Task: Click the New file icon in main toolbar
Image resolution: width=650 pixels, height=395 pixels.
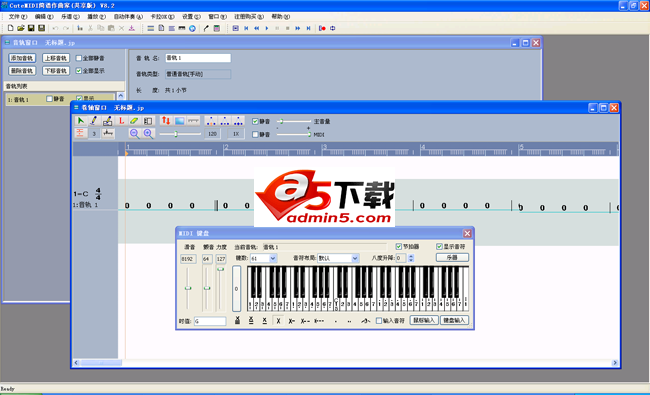Action: click(x=11, y=28)
